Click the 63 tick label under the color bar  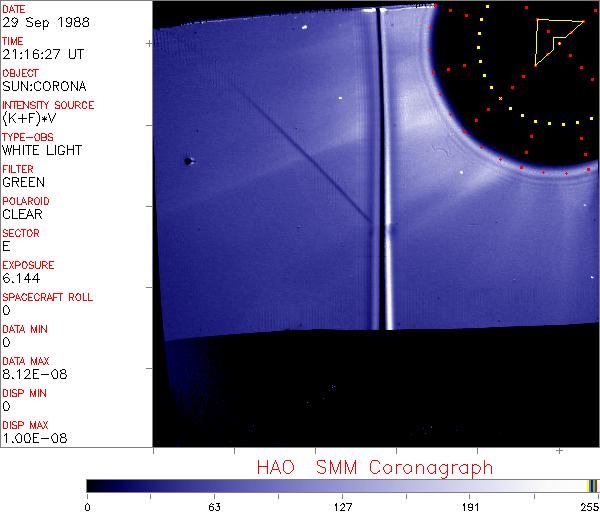tap(214, 505)
